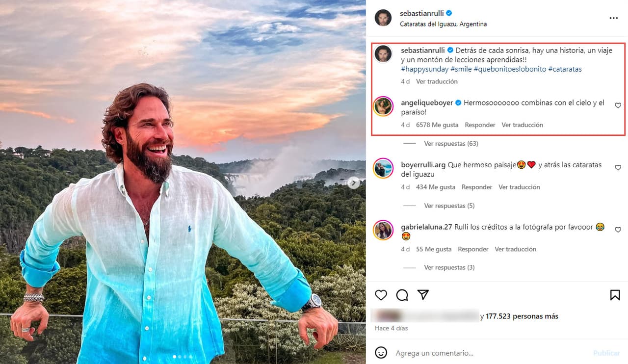Open the emoji picker smiley icon
Viewport: 628px width, 364px height.
tap(381, 353)
